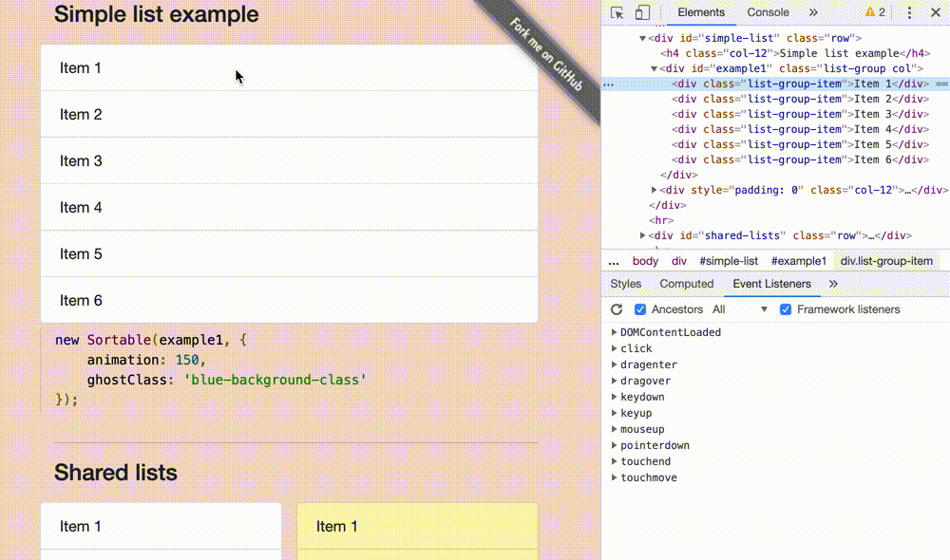Click the #simple-list breadcrumb

tap(729, 261)
